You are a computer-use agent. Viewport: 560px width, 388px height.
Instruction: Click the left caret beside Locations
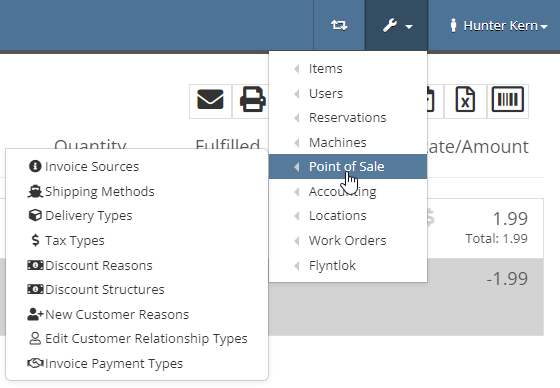click(296, 216)
